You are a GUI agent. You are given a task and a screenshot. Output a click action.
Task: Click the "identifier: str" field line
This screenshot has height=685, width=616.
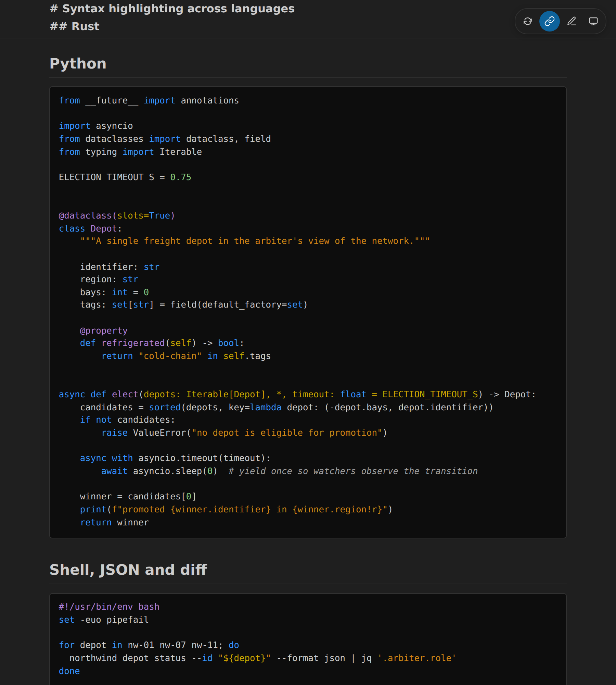pyautogui.click(x=120, y=267)
